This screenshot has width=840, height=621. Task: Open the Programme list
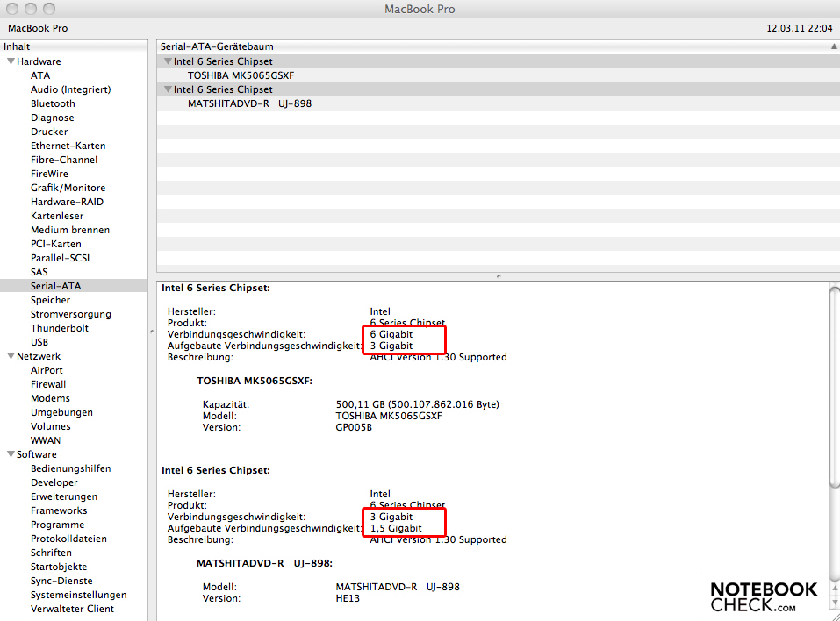coord(57,525)
